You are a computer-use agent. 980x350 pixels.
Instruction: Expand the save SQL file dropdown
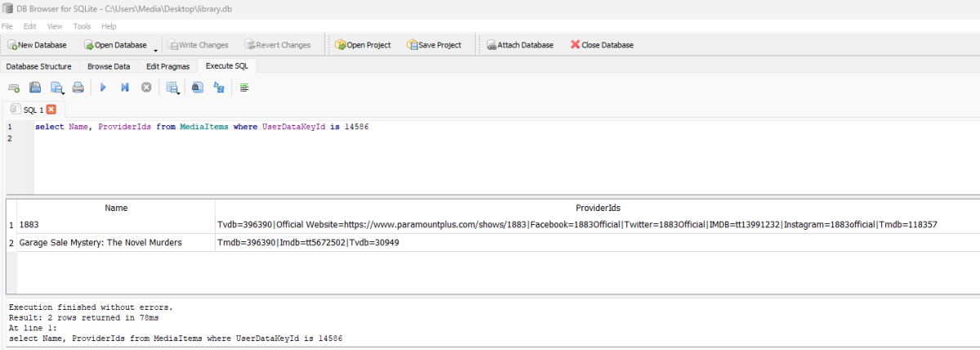click(63, 92)
